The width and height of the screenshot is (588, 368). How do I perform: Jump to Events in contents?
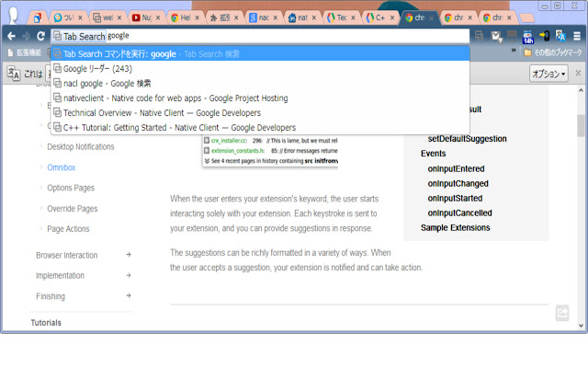(433, 154)
